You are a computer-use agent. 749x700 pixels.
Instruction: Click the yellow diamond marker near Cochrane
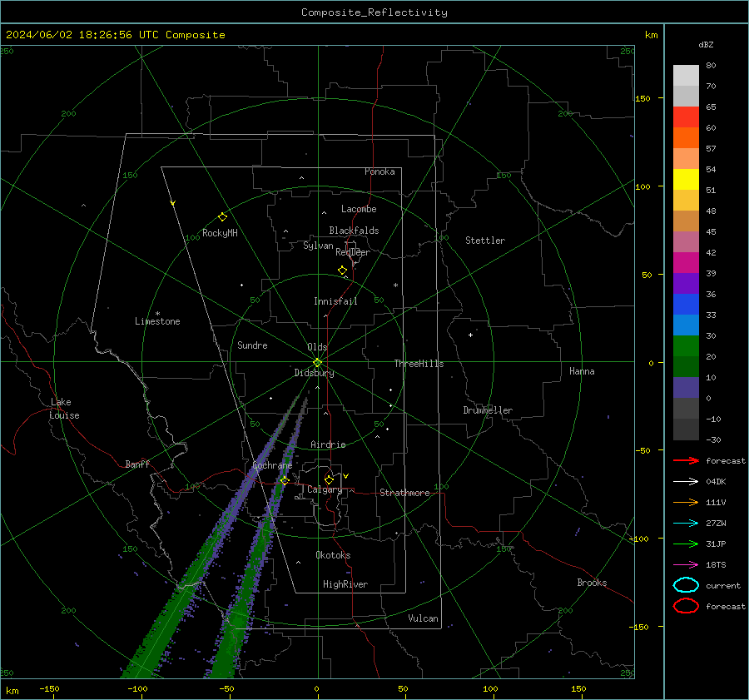coord(285,480)
